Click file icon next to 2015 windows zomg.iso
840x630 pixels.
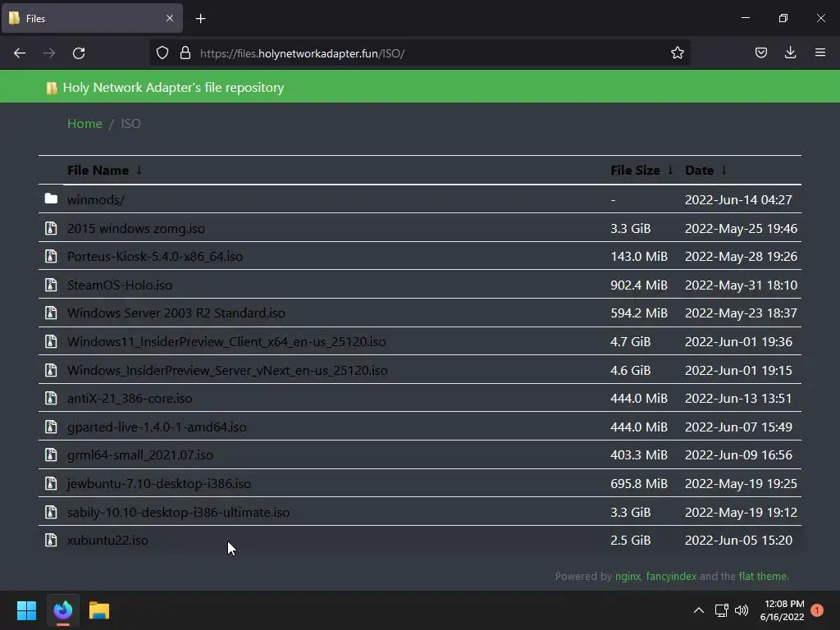pyautogui.click(x=51, y=228)
